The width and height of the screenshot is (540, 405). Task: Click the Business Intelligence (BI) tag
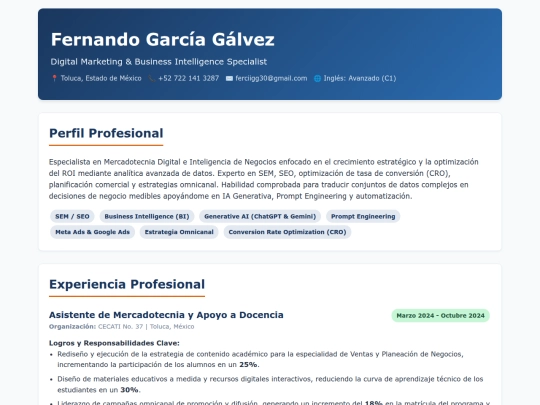(x=147, y=216)
